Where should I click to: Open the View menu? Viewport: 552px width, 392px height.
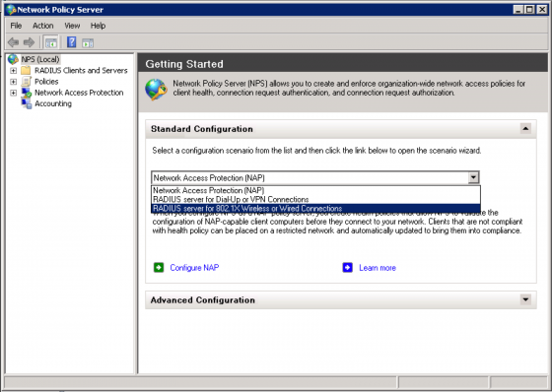pos(72,26)
